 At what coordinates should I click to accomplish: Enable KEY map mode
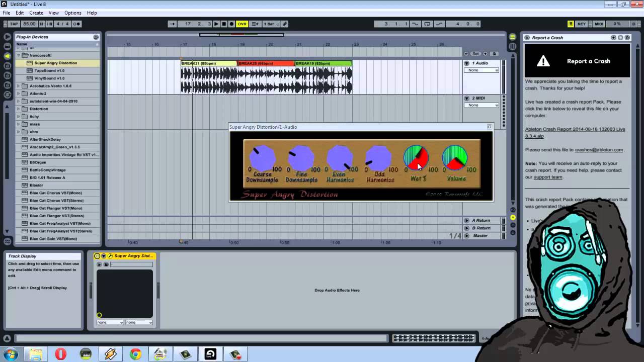582,24
